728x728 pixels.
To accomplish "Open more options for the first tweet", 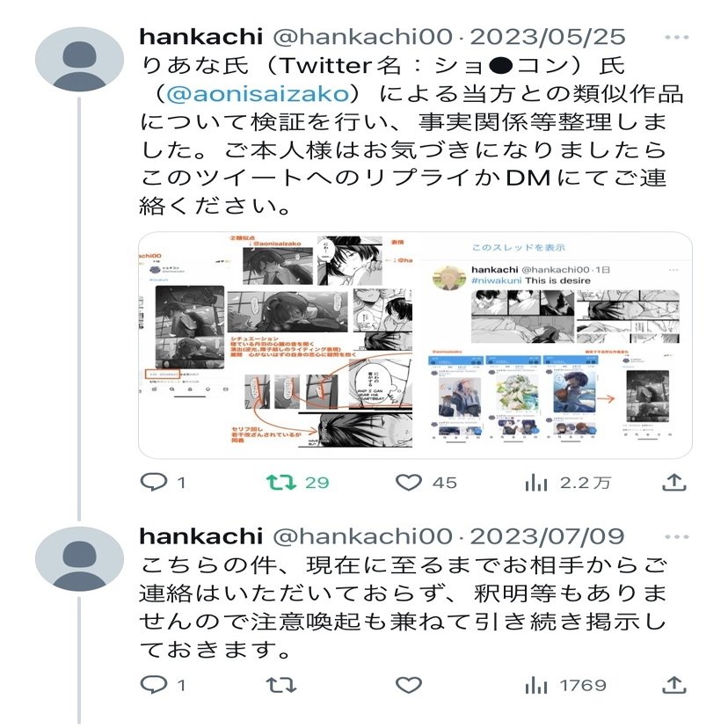I will [x=676, y=37].
